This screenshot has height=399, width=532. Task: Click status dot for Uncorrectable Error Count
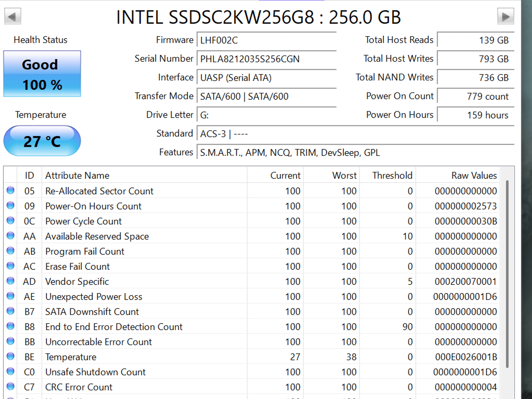pyautogui.click(x=10, y=341)
